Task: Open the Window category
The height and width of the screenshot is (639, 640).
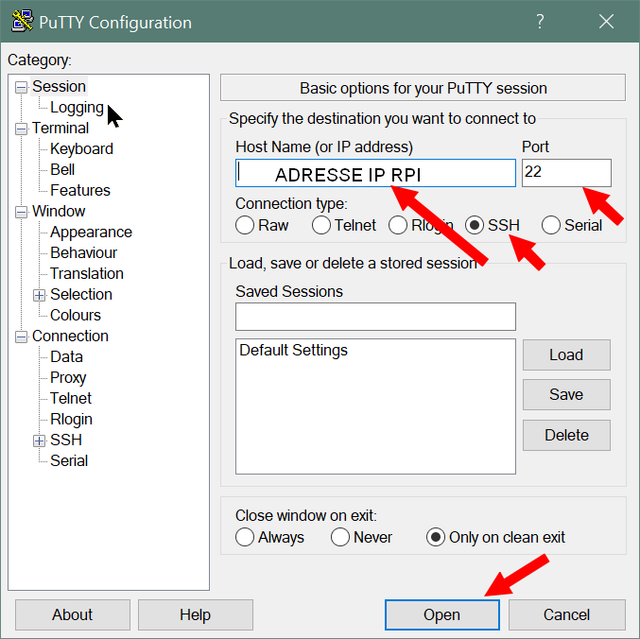Action: click(58, 211)
